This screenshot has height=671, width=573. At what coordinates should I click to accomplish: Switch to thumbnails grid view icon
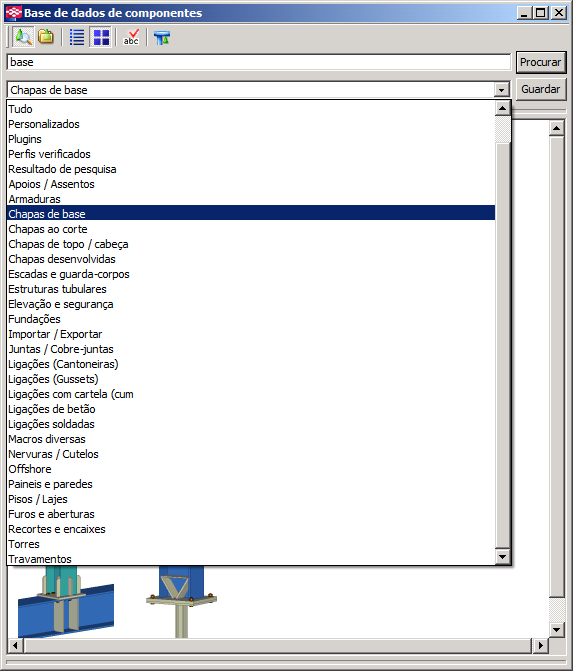pyautogui.click(x=101, y=37)
